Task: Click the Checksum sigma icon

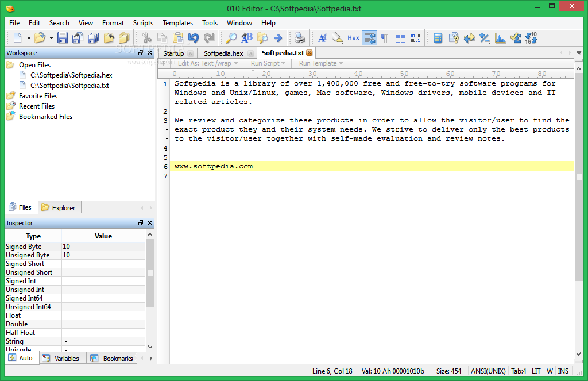Action: click(516, 38)
